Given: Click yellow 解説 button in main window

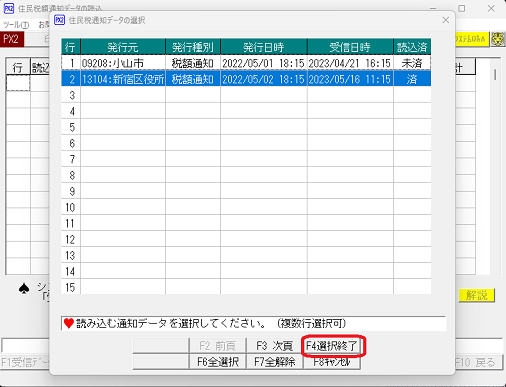Looking at the screenshot, I should pyautogui.click(x=476, y=295).
